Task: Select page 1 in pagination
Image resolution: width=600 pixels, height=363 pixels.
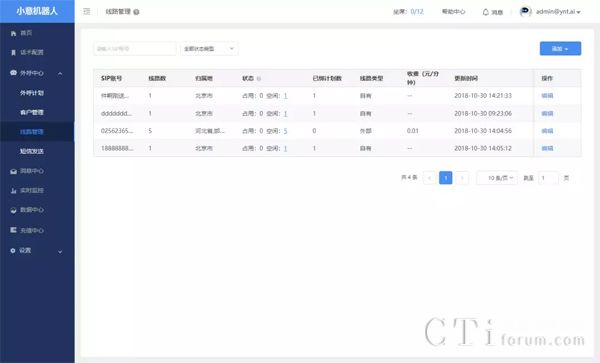Action: point(446,178)
